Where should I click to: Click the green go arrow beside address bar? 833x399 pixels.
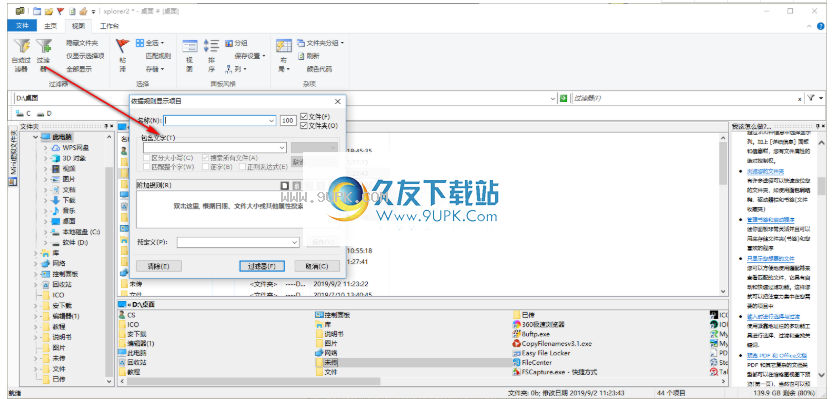coord(563,98)
